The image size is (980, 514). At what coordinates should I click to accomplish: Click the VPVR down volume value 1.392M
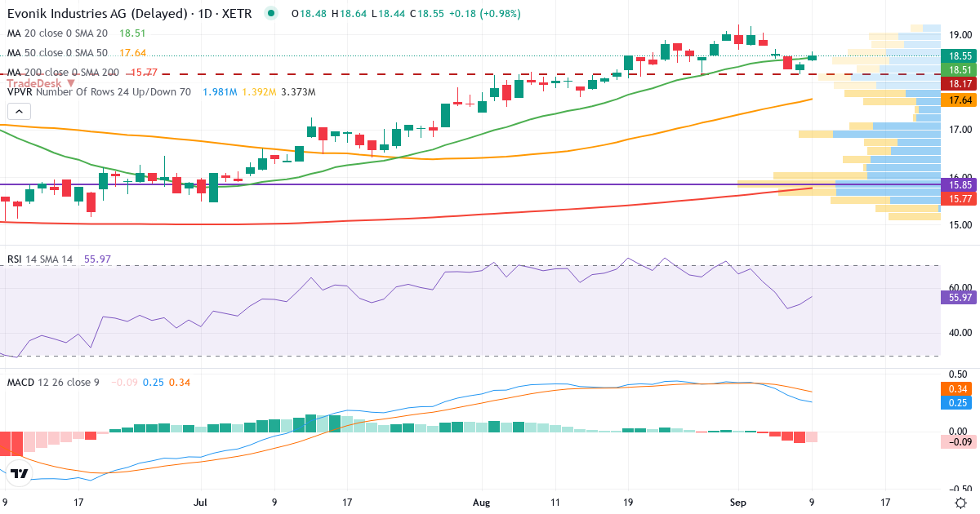pos(259,92)
